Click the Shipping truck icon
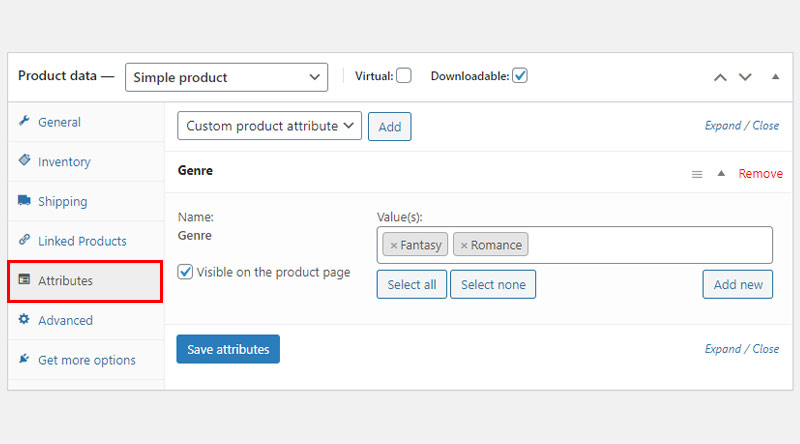The height and width of the screenshot is (444, 800). coord(24,200)
